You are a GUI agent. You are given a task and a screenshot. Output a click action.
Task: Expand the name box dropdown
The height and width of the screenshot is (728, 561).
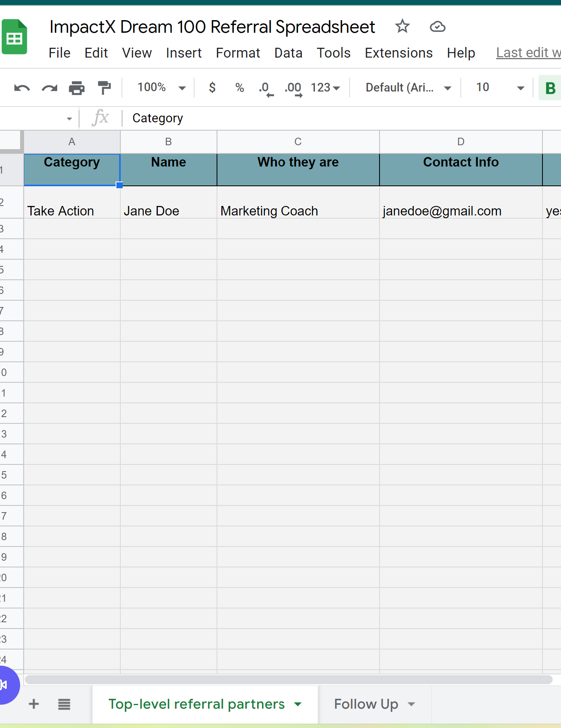pos(69,118)
